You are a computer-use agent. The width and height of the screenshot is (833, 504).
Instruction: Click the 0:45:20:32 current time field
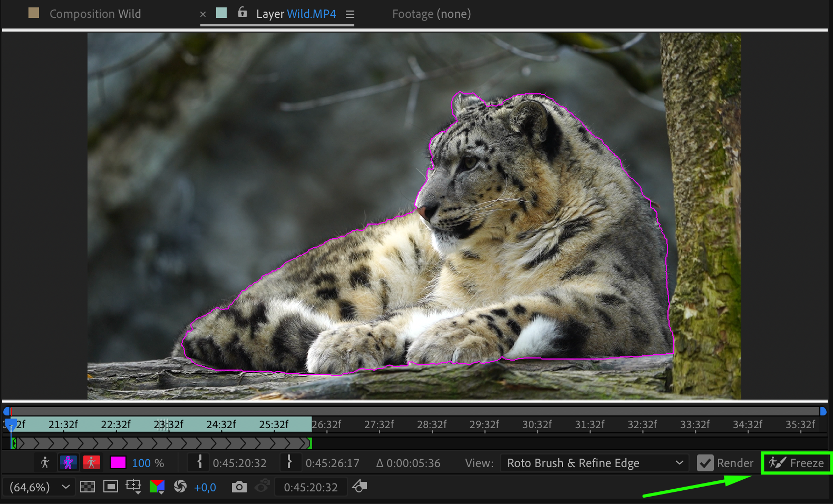(x=311, y=487)
